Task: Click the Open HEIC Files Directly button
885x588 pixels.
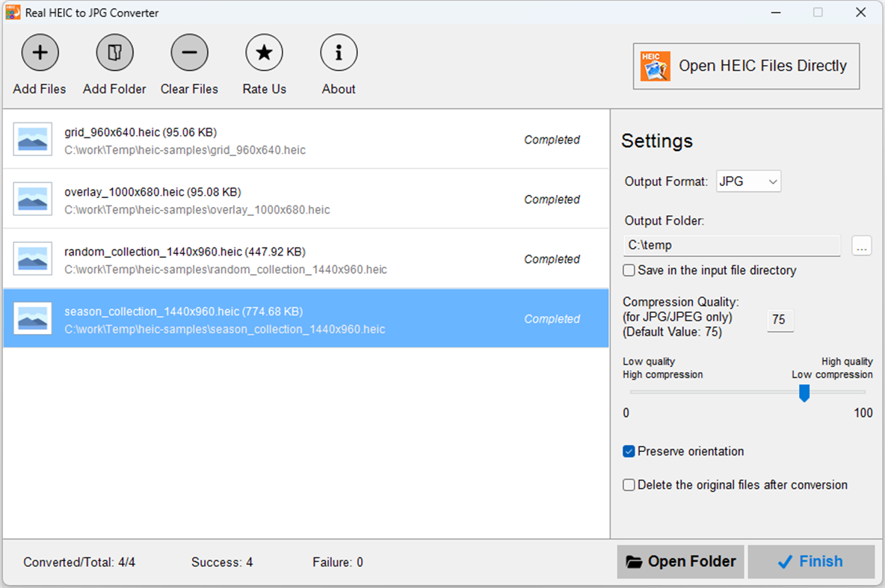Action: (746, 66)
